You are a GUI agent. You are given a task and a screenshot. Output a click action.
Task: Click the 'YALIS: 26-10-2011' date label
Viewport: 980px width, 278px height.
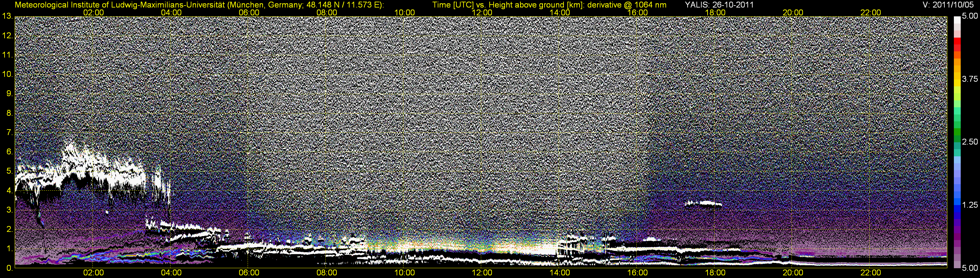719,5
